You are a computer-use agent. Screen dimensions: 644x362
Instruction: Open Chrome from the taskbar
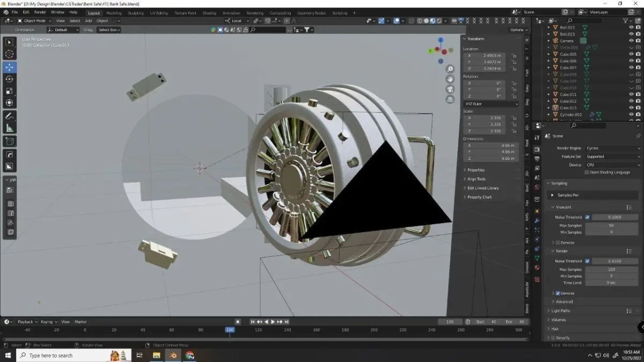click(189, 355)
